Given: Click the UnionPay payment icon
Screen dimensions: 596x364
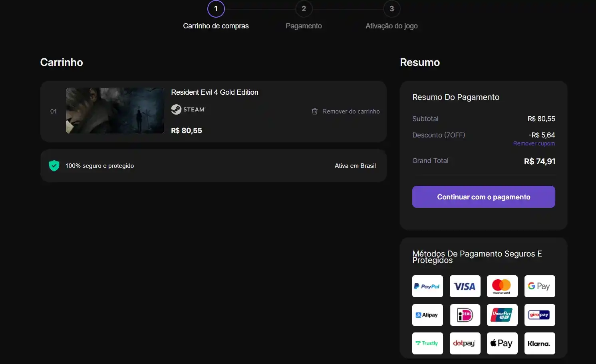Looking at the screenshot, I should [x=502, y=315].
